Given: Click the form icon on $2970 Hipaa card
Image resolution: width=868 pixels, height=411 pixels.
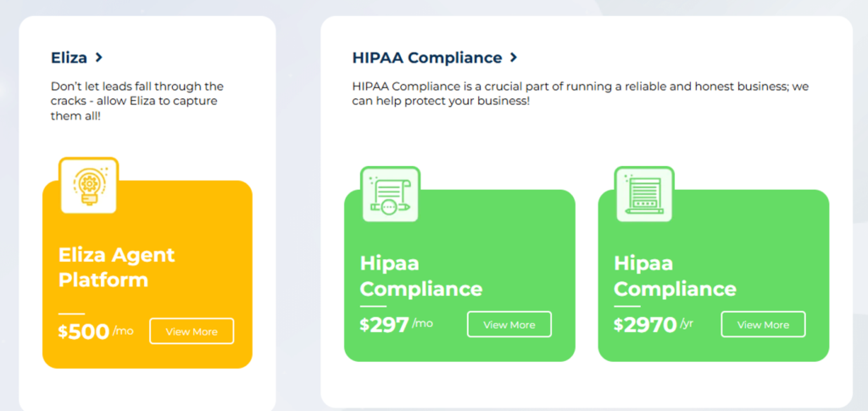Looking at the screenshot, I should point(644,195).
